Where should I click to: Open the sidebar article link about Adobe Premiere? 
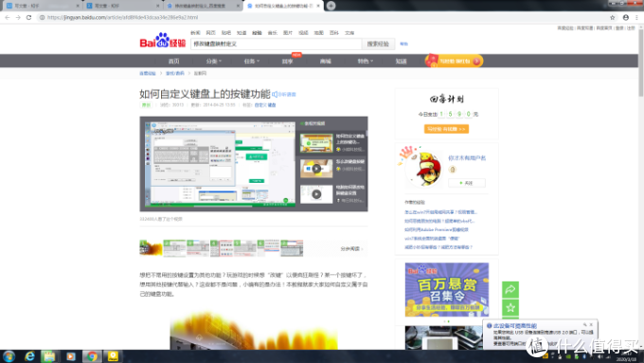(437, 229)
